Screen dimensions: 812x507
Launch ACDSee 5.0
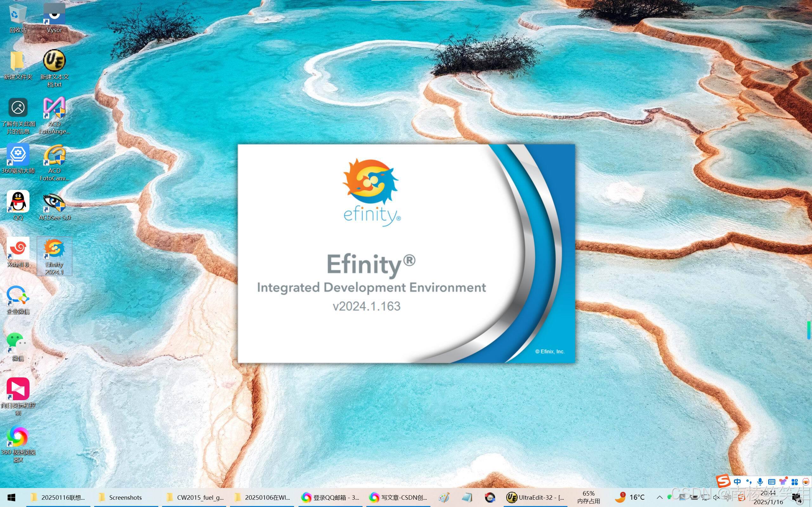(54, 203)
